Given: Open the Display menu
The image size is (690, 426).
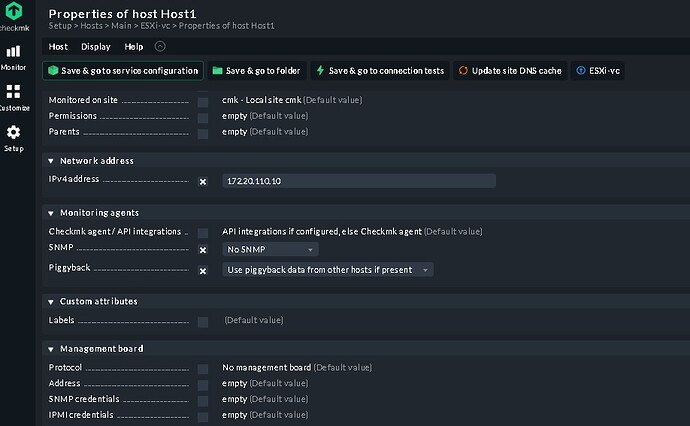Looking at the screenshot, I should (96, 46).
